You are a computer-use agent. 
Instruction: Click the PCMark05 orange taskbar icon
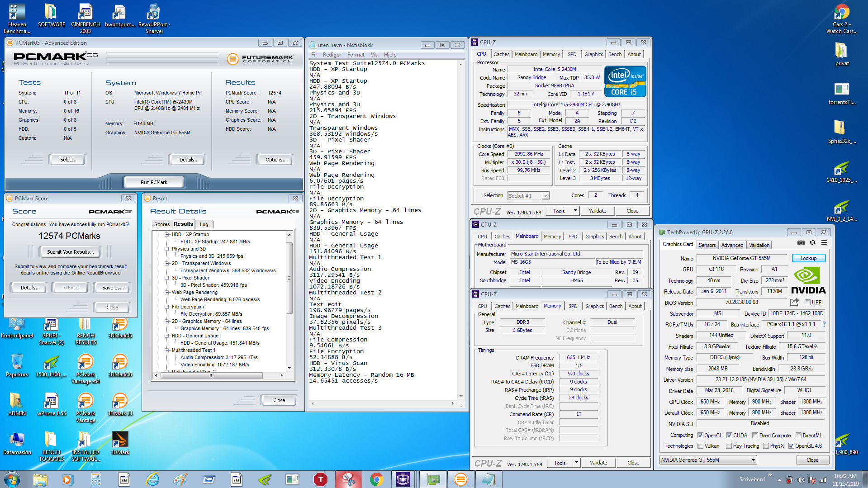[460, 479]
